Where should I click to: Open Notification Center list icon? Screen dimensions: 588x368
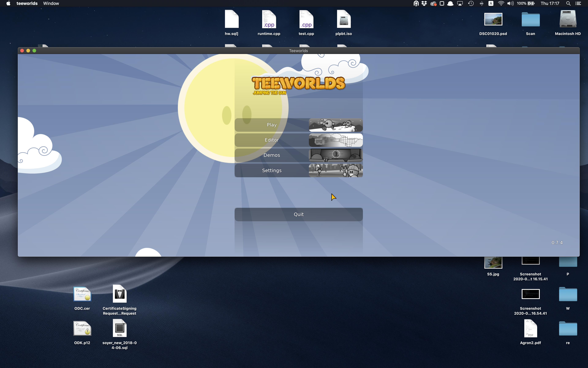[x=578, y=3]
